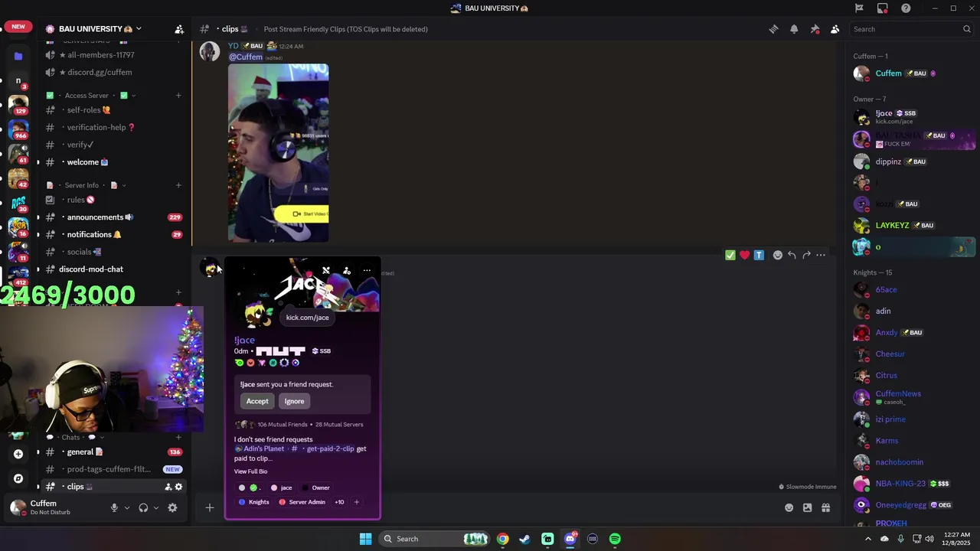
Task: Open the inbox icon in title bar
Action: click(883, 8)
